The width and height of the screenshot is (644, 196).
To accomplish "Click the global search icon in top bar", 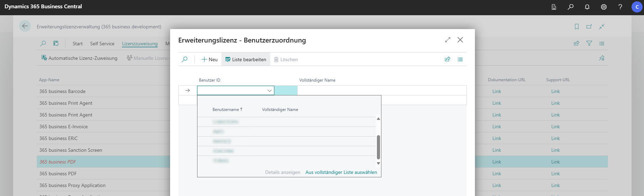I will coord(571,7).
